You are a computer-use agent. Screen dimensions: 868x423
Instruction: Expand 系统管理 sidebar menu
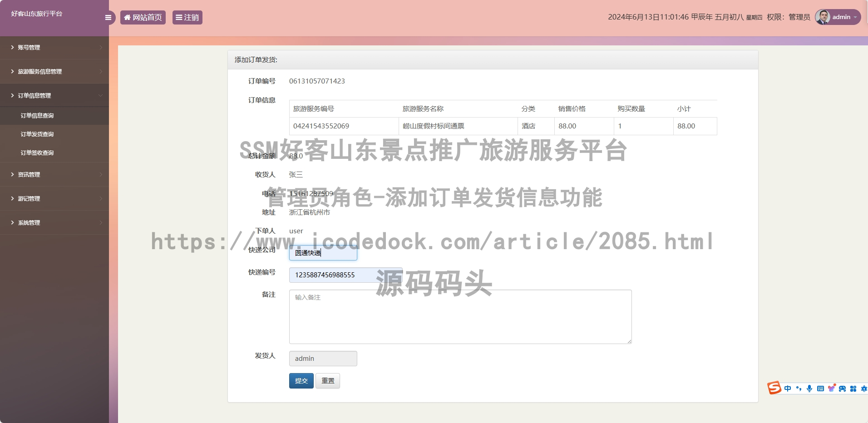(54, 222)
